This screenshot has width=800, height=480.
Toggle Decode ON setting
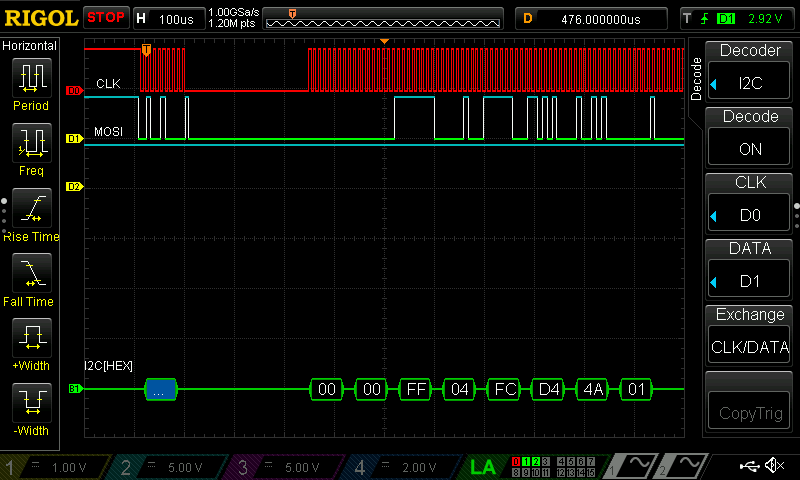pyautogui.click(x=750, y=149)
